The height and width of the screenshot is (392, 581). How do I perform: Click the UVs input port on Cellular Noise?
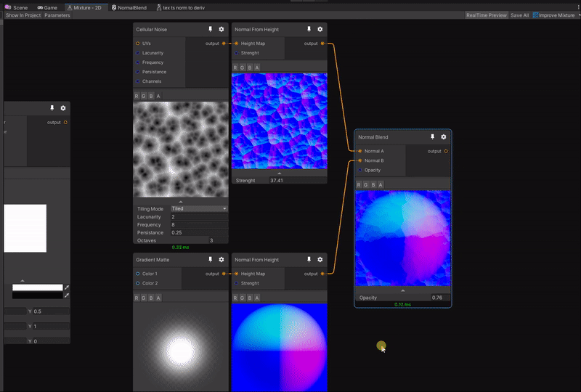[x=138, y=44]
